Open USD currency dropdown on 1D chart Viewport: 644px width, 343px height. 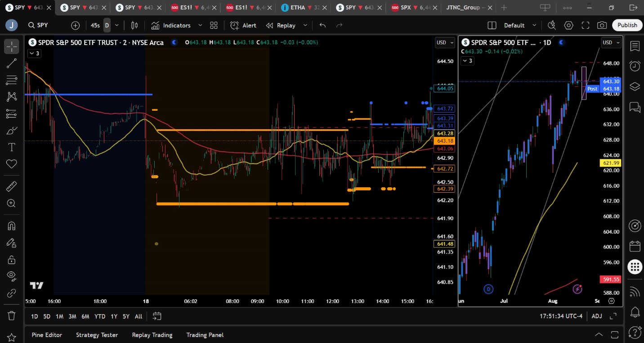611,42
